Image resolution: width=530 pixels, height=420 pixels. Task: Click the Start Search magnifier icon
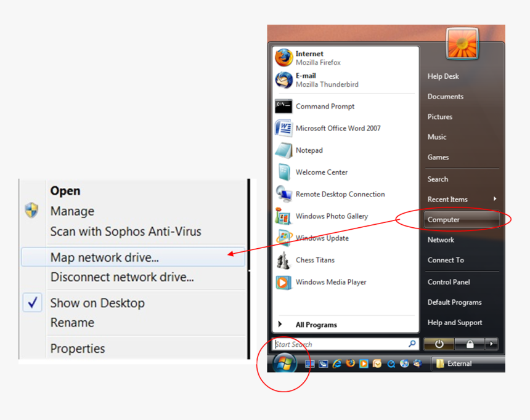pos(412,344)
